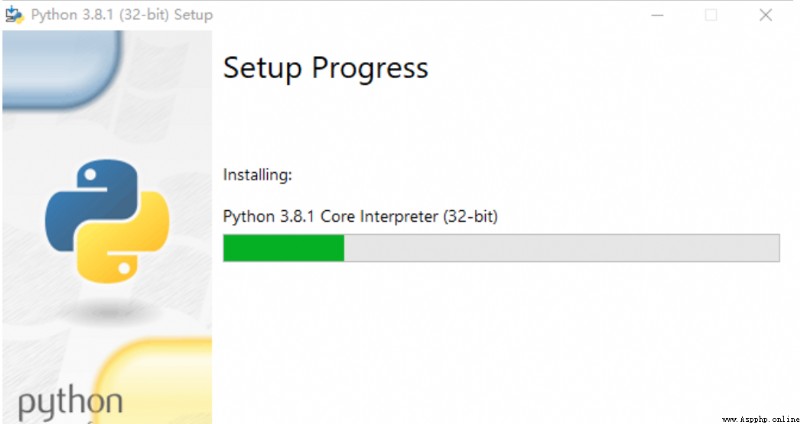Click the yellow snake of the Python logo
The image size is (800, 424).
tap(124, 238)
